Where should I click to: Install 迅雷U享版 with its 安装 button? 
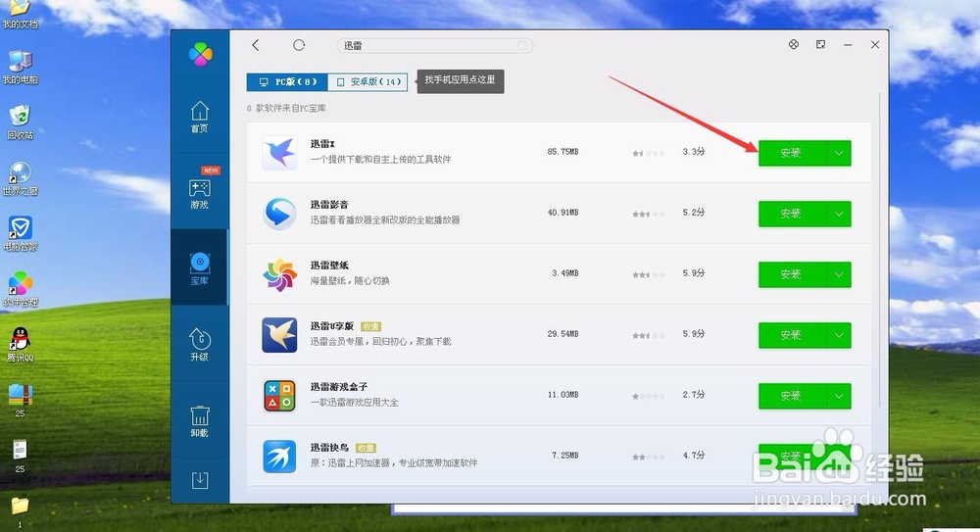792,335
